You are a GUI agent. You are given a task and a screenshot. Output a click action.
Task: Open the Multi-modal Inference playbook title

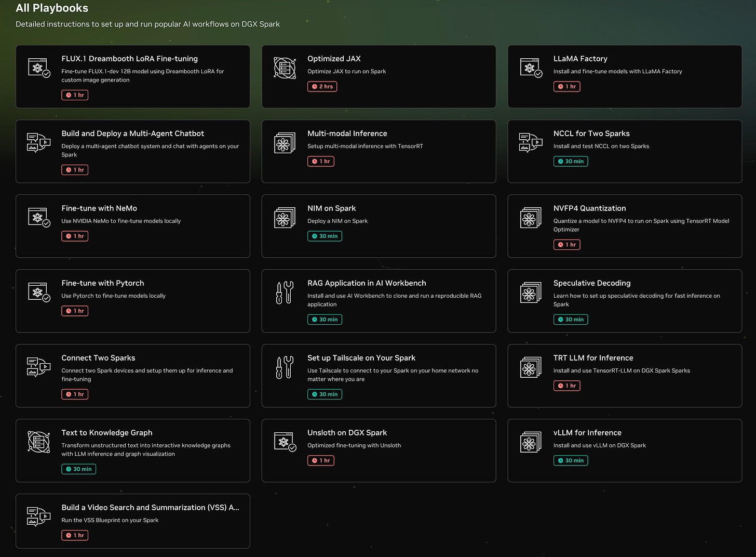[347, 134]
